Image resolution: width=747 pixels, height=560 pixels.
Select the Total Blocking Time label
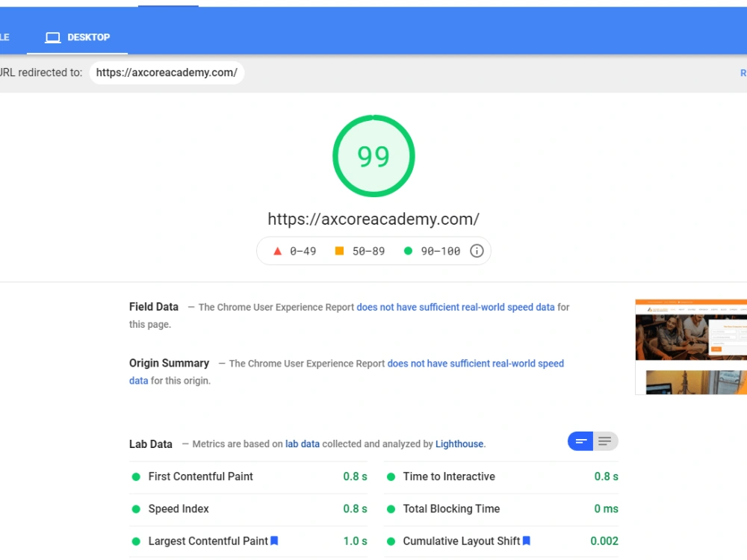[x=451, y=508]
